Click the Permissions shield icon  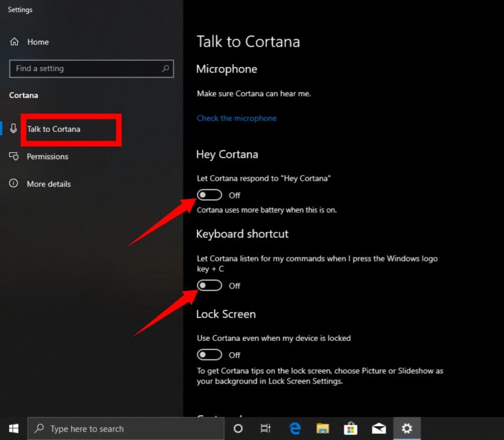click(x=14, y=156)
